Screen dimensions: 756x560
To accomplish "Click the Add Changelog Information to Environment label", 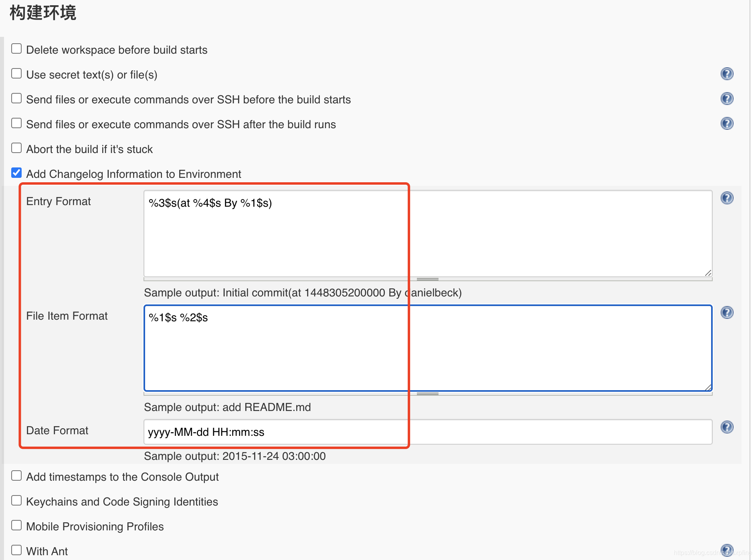I will tap(133, 174).
